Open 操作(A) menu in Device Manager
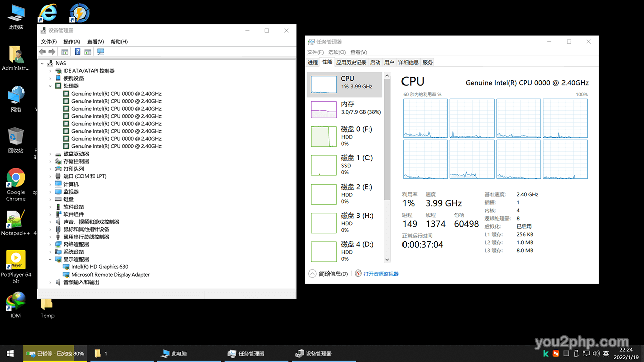Viewport: 644px width, 362px height. (x=72, y=42)
